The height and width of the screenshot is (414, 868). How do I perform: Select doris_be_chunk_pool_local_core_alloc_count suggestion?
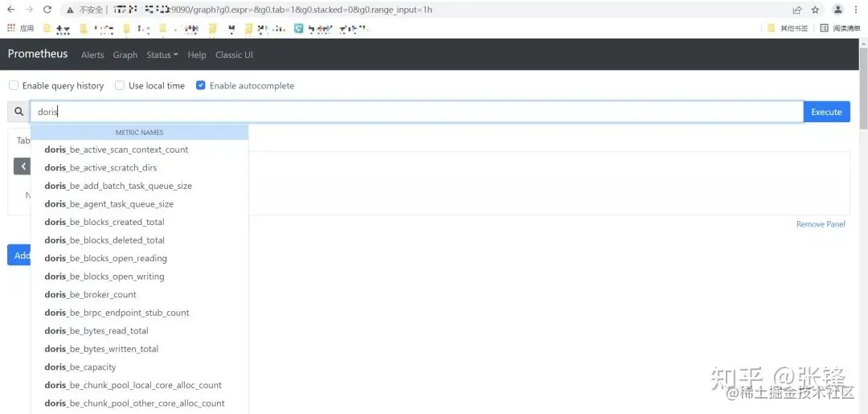[x=140, y=385]
